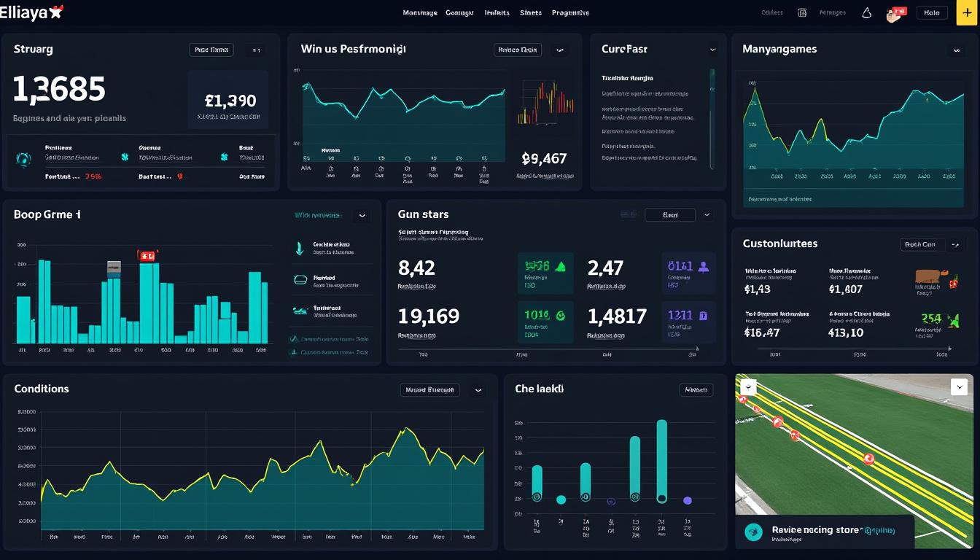
Task: Select the down-arrow icon in Boop Grme legend
Action: 300,249
